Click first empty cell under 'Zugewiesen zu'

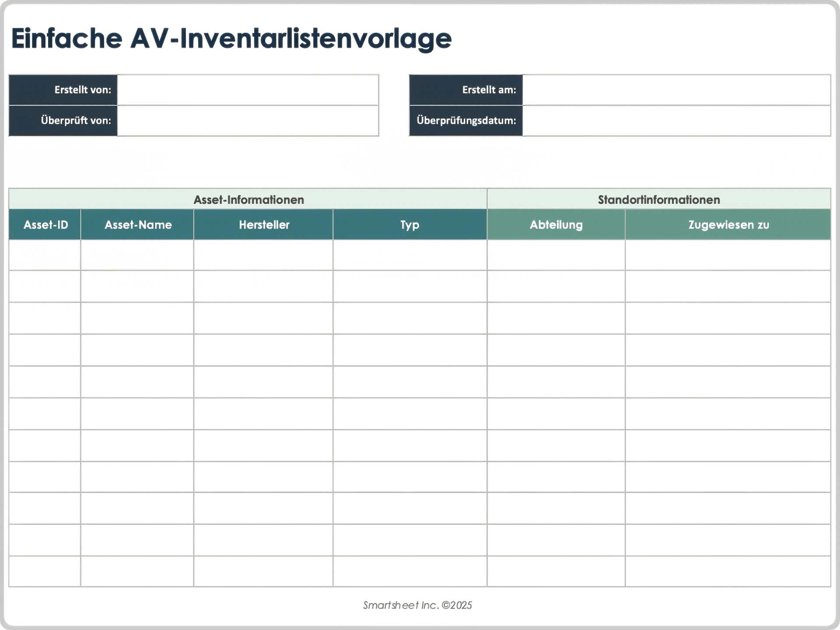pyautogui.click(x=728, y=255)
